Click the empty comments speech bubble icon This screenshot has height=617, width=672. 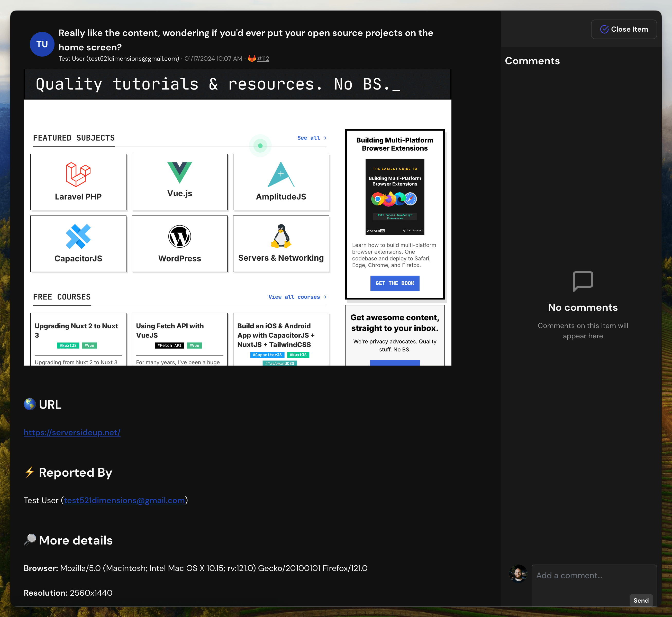pos(583,282)
